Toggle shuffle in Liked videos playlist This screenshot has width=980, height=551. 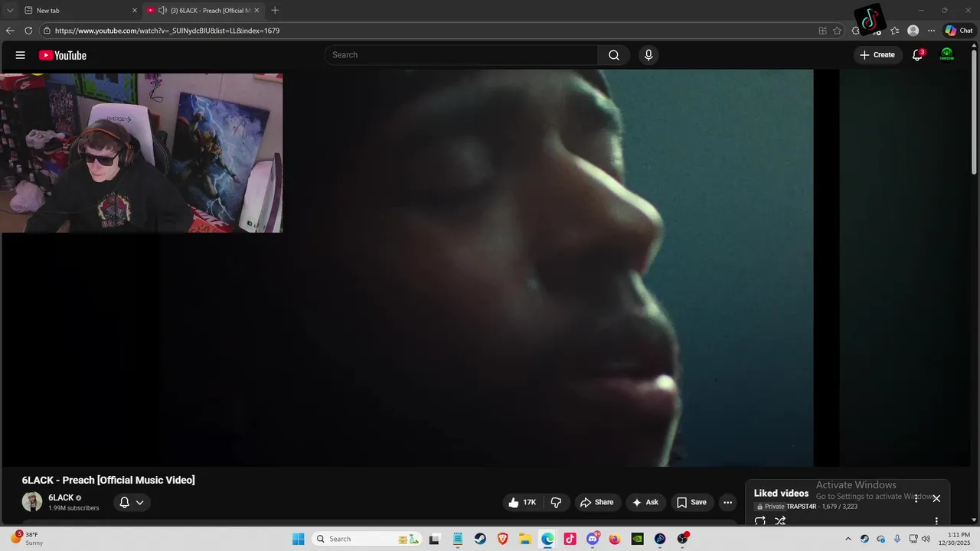click(x=780, y=521)
